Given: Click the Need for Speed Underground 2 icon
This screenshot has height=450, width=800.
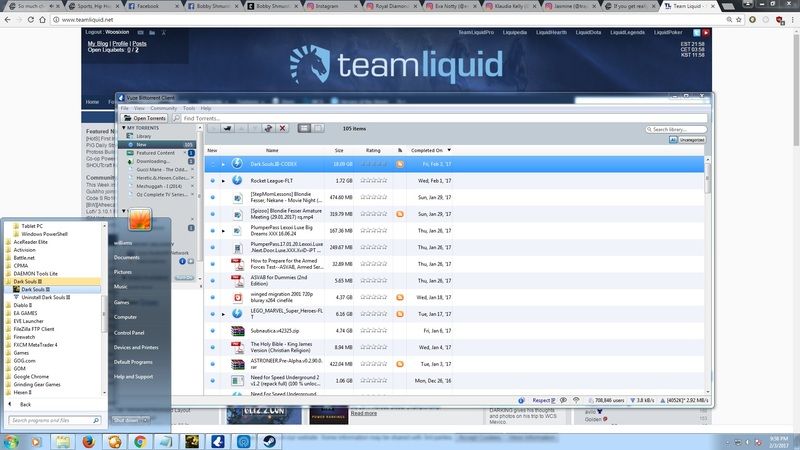Looking at the screenshot, I should [237, 381].
